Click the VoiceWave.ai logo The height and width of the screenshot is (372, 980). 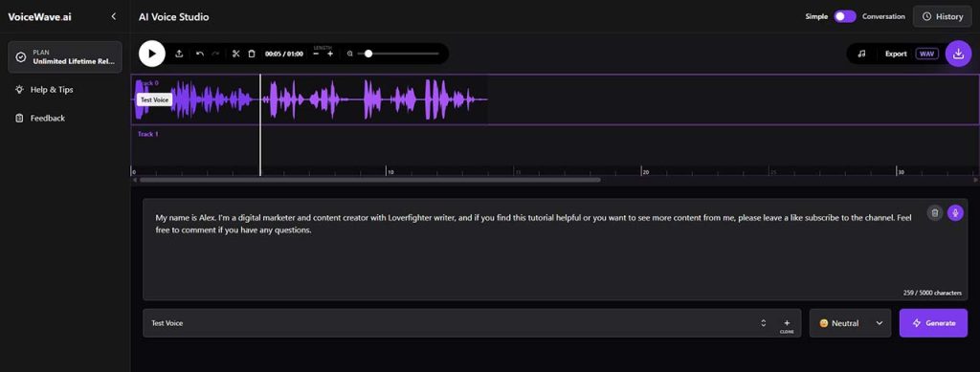(39, 17)
